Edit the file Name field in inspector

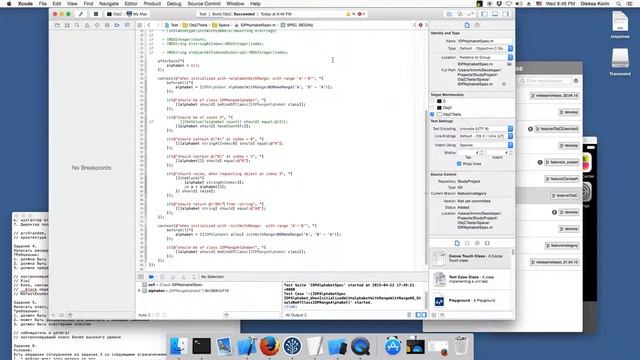[485, 41]
